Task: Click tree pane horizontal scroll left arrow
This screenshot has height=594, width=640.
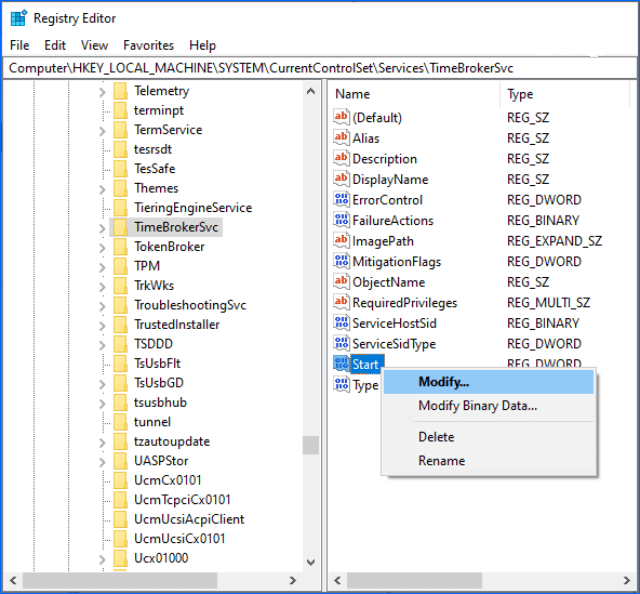Action: pos(13,580)
